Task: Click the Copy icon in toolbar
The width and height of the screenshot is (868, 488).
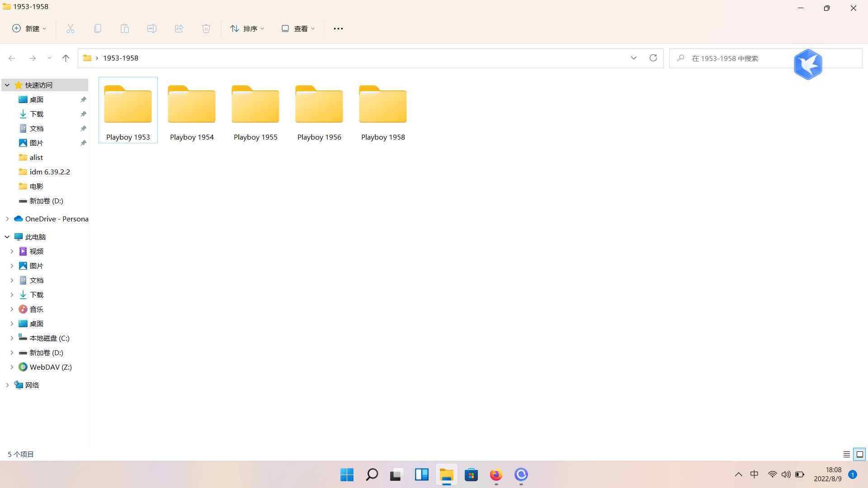Action: coord(98,28)
